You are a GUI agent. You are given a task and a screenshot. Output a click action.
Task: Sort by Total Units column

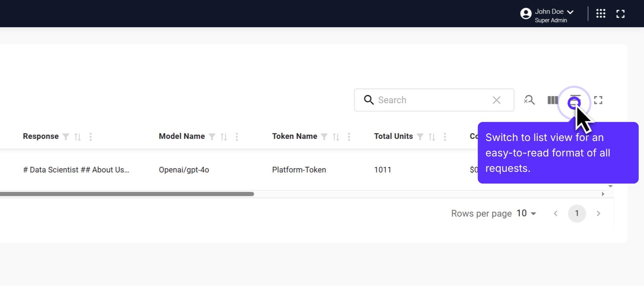point(432,137)
